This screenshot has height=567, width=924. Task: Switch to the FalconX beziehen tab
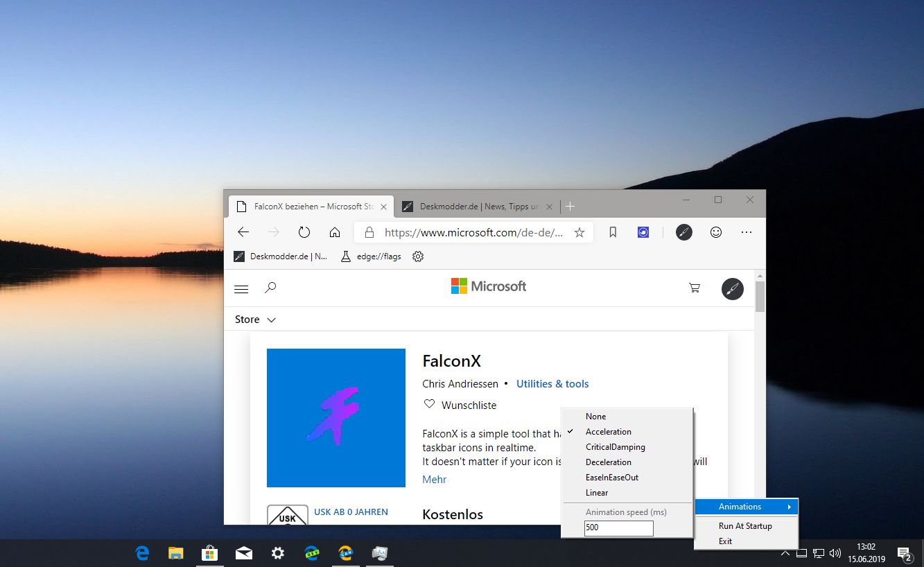[x=311, y=207]
